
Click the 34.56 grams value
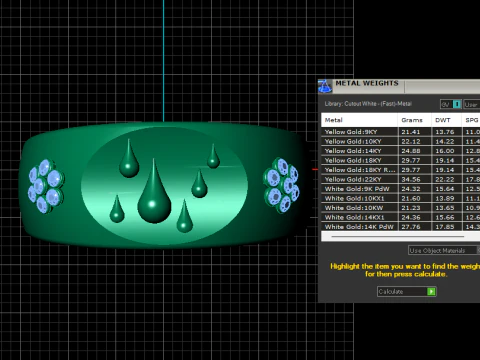(x=411, y=179)
